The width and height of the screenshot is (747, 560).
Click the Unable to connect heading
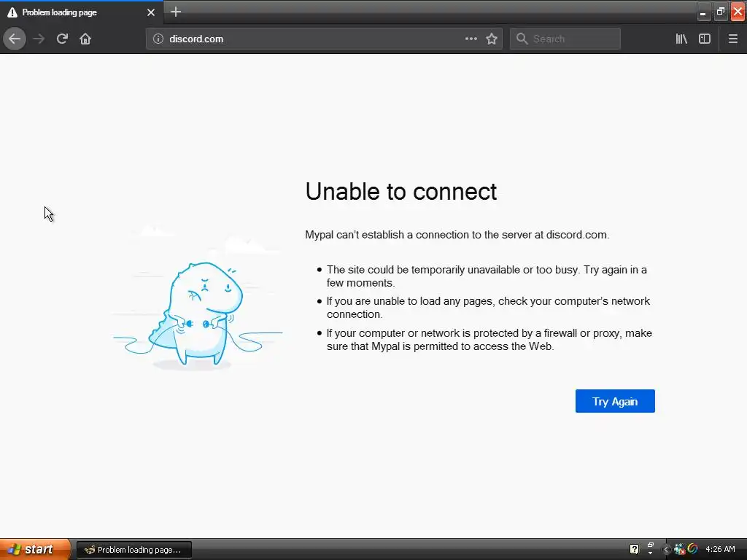[x=400, y=192]
